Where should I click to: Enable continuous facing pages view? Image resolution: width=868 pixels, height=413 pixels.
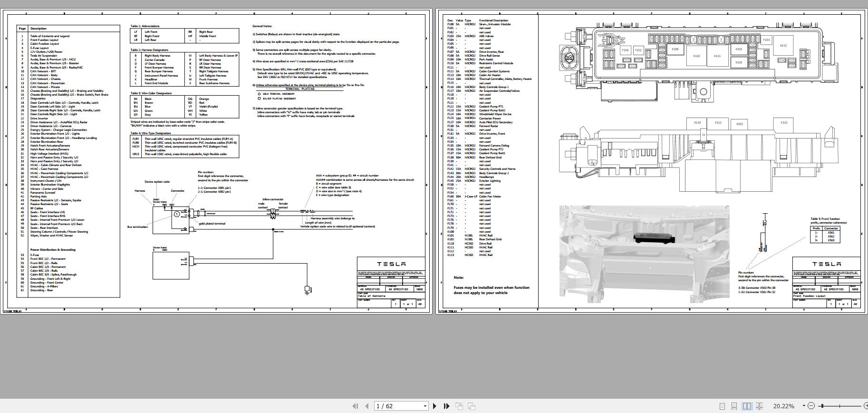click(x=759, y=406)
